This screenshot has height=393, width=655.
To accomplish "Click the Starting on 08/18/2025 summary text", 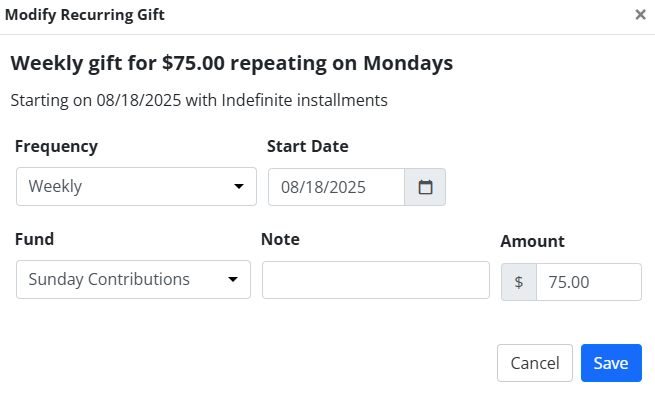I will tap(199, 101).
